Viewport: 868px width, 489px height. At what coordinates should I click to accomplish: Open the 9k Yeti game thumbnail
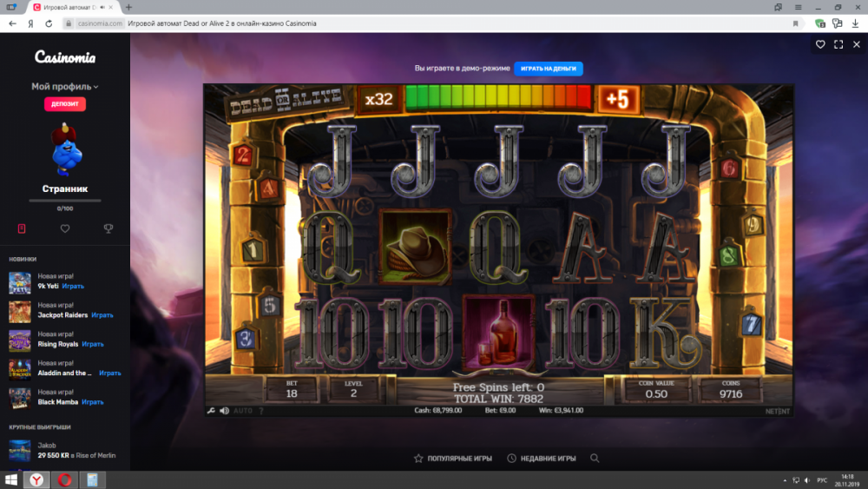click(x=20, y=282)
